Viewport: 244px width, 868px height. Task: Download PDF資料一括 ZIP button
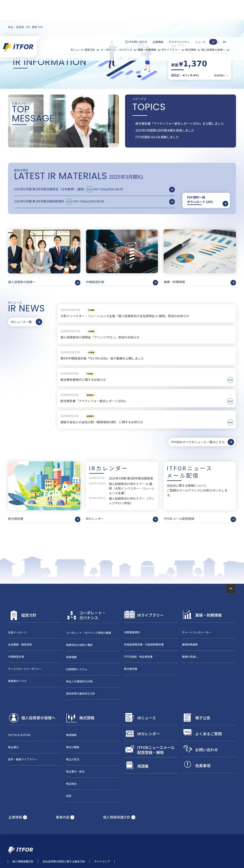(206, 200)
